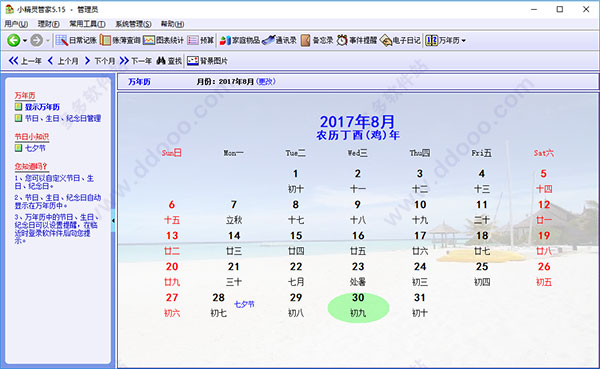Choose 背景图片 background picture

(x=207, y=61)
